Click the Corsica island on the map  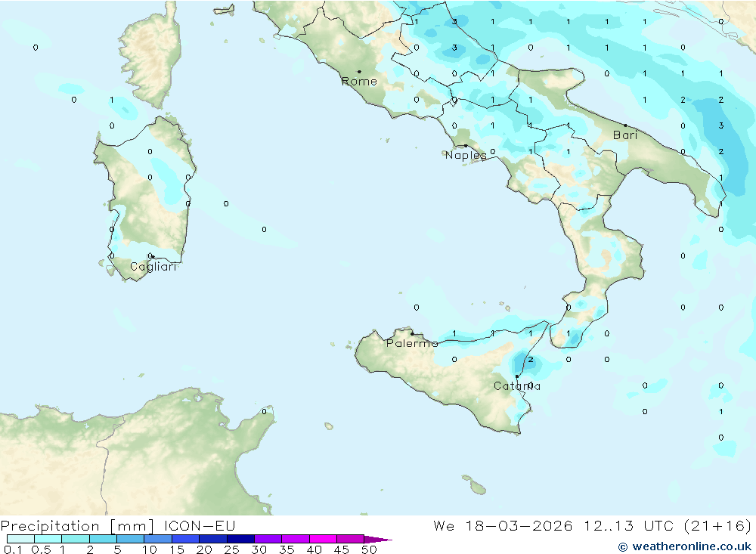coord(151,55)
